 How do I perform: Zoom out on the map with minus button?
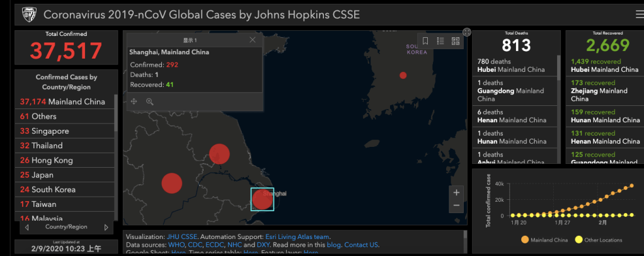point(456,206)
